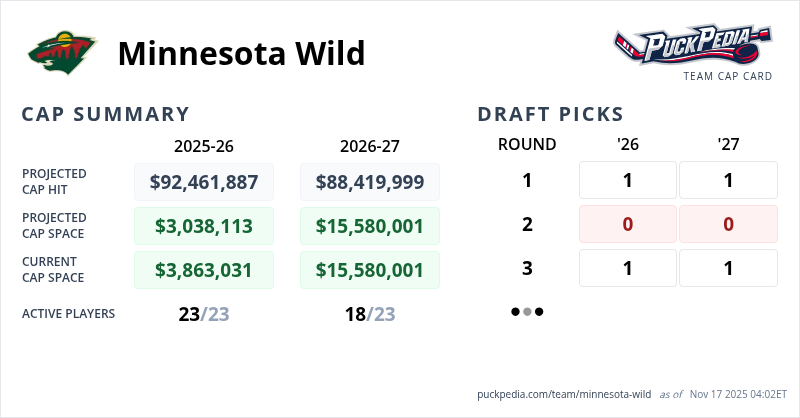Image resolution: width=800 pixels, height=418 pixels.
Task: Select the 2026-27 projected cap hit value
Action: pyautogui.click(x=370, y=182)
